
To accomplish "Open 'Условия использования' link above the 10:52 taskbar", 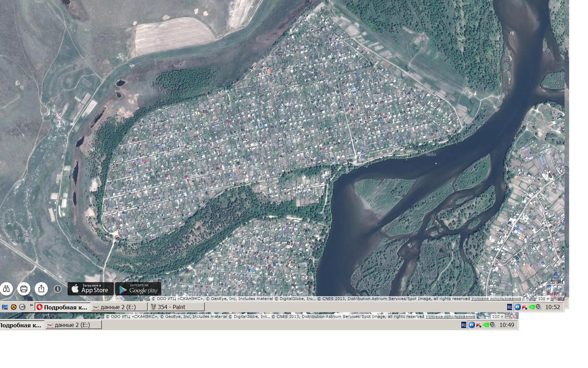I will (x=496, y=299).
